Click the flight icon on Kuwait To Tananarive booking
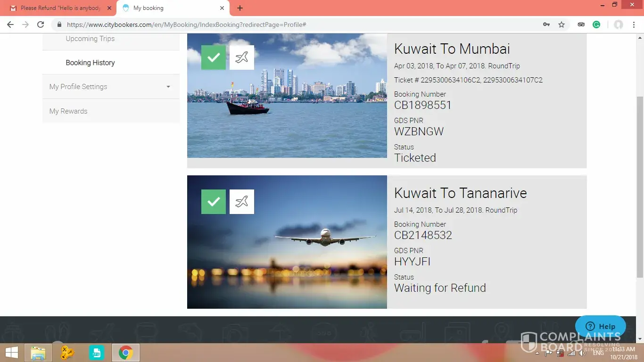The image size is (644, 362). point(241,202)
